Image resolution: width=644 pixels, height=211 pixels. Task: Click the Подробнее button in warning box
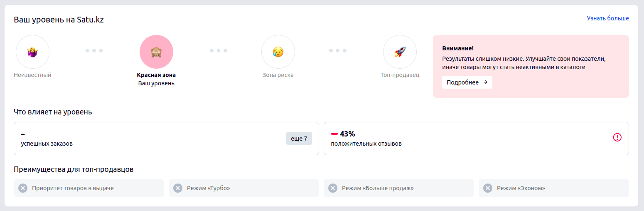[x=467, y=82]
